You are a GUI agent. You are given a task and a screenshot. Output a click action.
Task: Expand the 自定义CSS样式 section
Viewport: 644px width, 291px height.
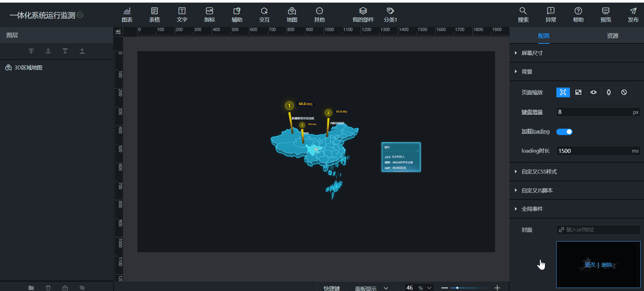[x=539, y=172]
